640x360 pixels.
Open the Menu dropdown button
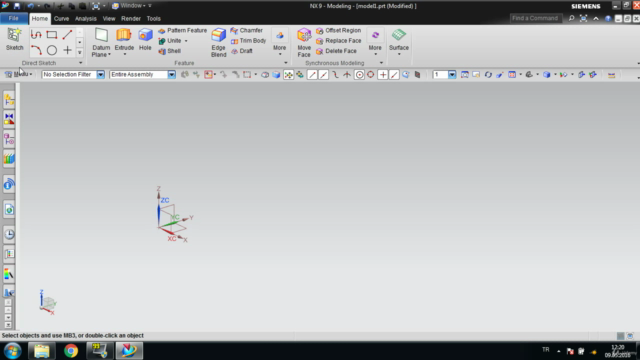tap(18, 74)
